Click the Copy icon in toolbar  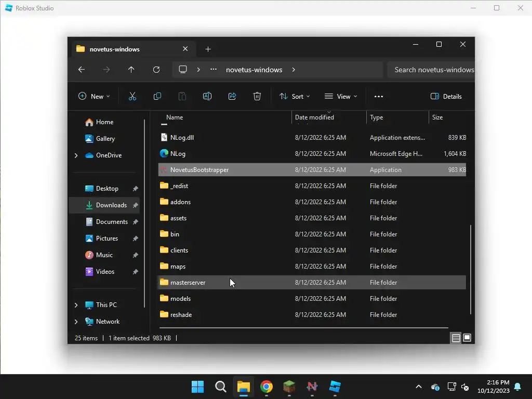coord(157,96)
